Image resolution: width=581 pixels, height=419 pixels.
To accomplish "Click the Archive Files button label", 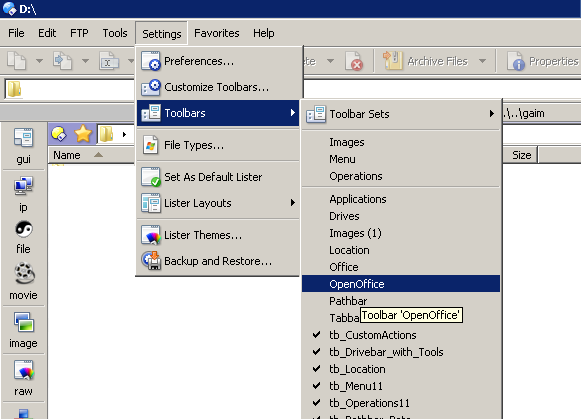I will pos(438,61).
